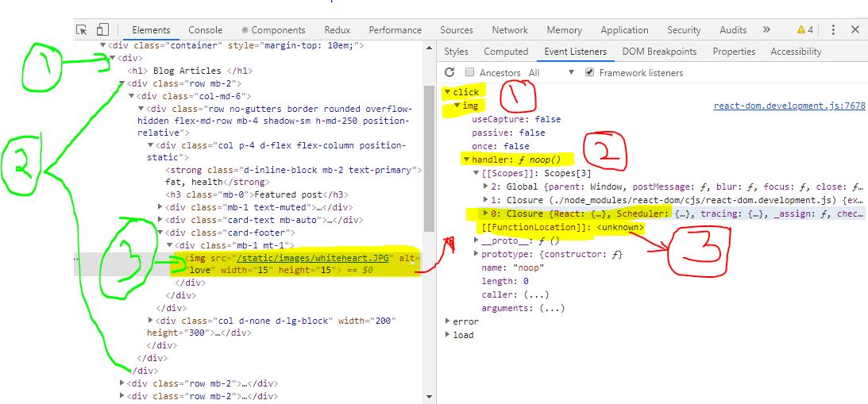The height and width of the screenshot is (404, 868).
Task: Activate the inspect element picker icon
Action: point(81,30)
